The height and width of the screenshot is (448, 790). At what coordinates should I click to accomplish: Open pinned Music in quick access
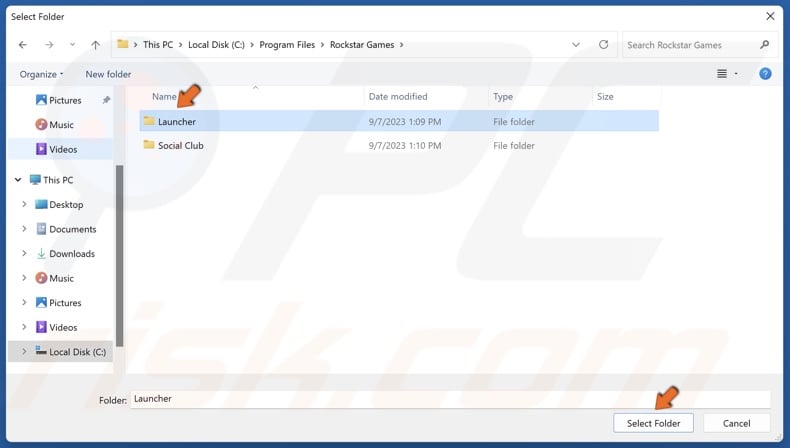click(x=61, y=124)
